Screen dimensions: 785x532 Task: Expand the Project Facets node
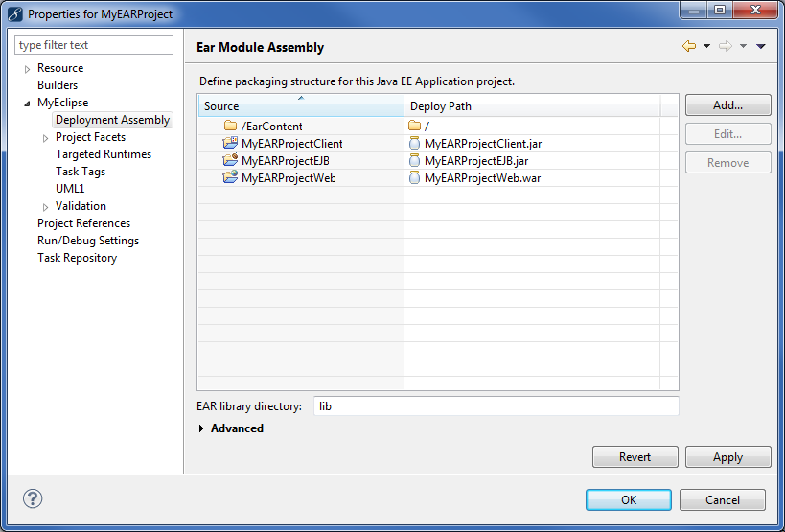pos(46,138)
